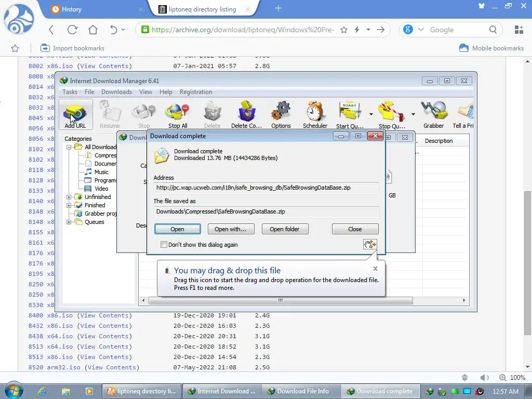Expand Queues category node
Viewport: 532px width, 399px height.
(x=69, y=222)
